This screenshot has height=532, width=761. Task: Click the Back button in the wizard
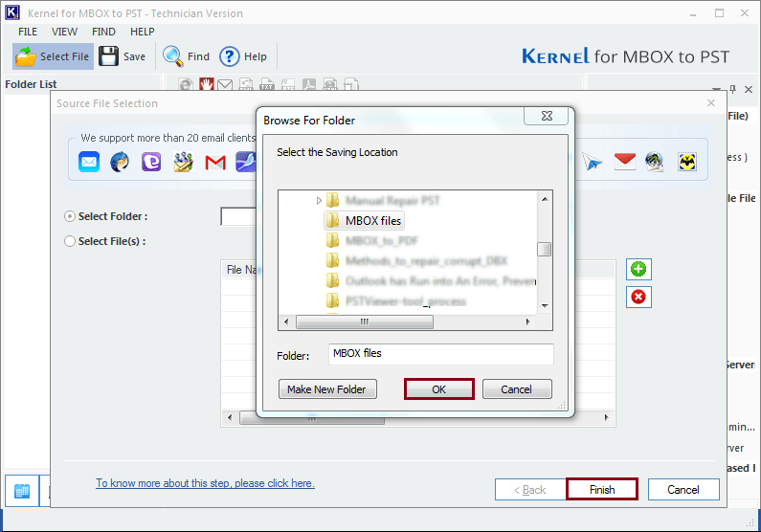(530, 489)
